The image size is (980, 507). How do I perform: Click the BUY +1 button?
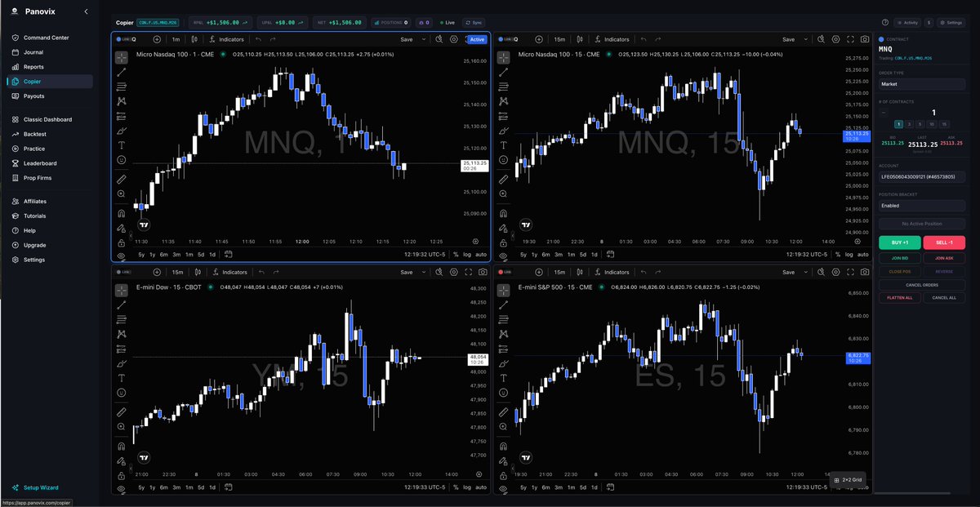click(x=901, y=242)
